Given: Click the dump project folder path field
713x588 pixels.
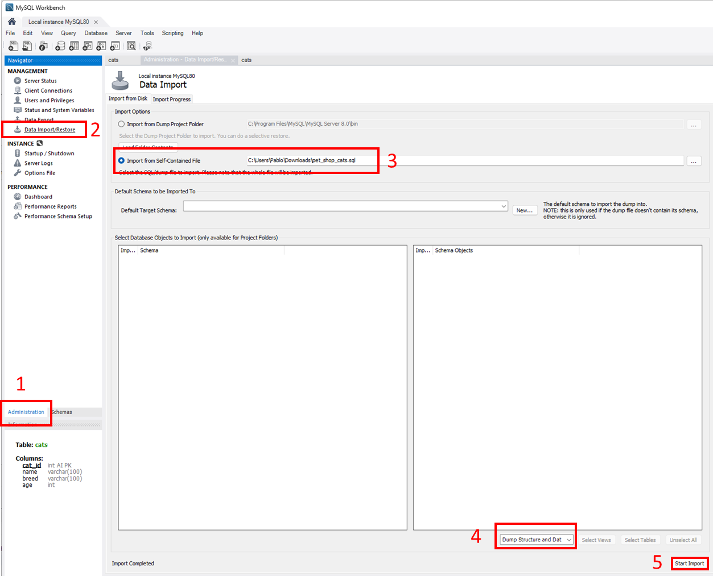Looking at the screenshot, I should point(464,124).
